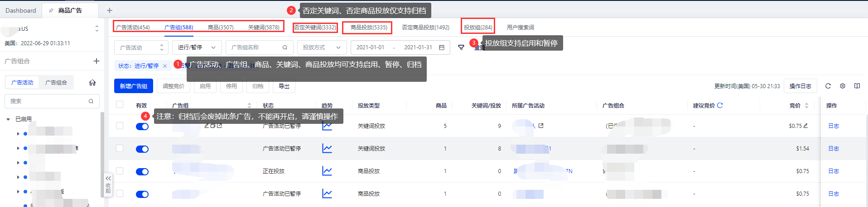Collapse the 已启用 tree node
This screenshot has height=207, width=868.
point(8,119)
